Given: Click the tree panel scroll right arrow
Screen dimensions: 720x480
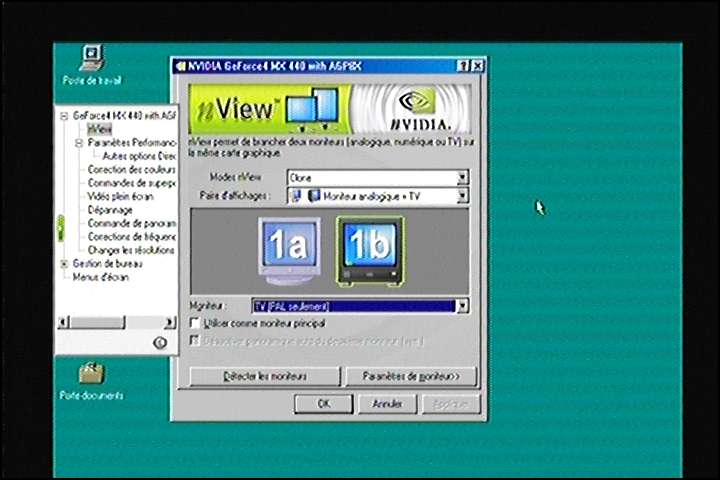Looking at the screenshot, I should [x=169, y=322].
